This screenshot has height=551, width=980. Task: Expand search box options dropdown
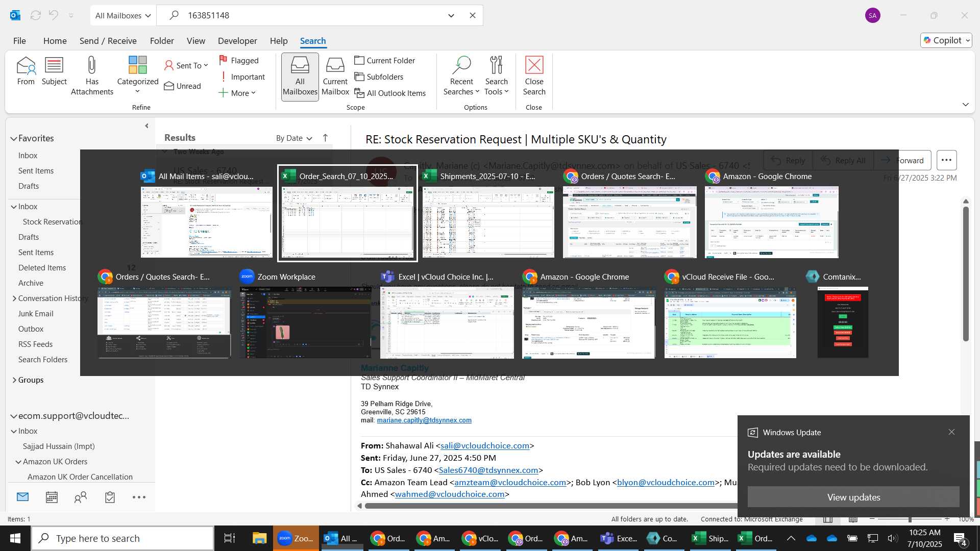pos(451,15)
